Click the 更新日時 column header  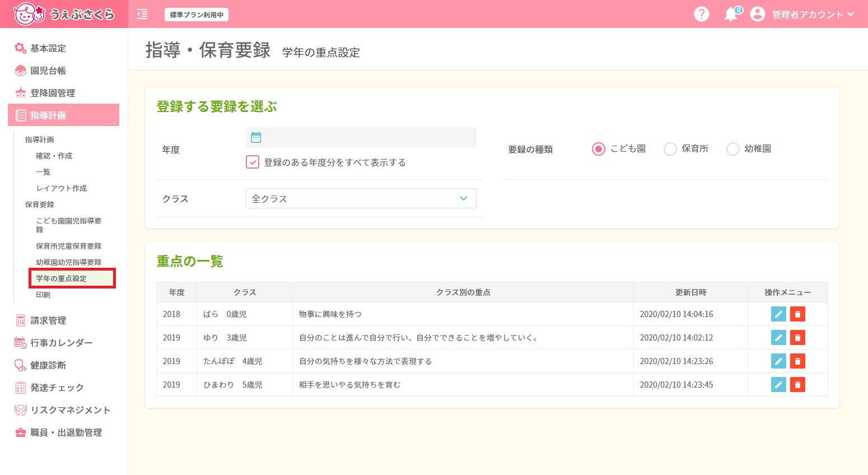[x=690, y=292]
